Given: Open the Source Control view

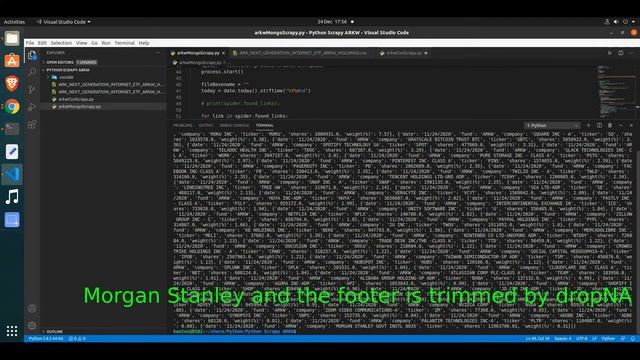Looking at the screenshot, I should 32,90.
